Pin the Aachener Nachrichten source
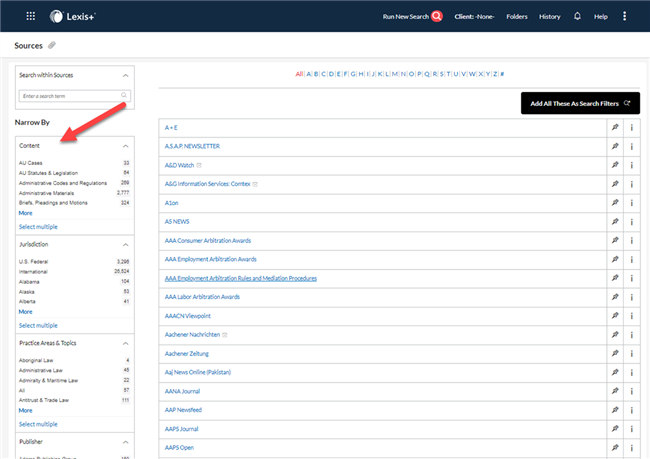The height and width of the screenshot is (459, 650). point(615,335)
